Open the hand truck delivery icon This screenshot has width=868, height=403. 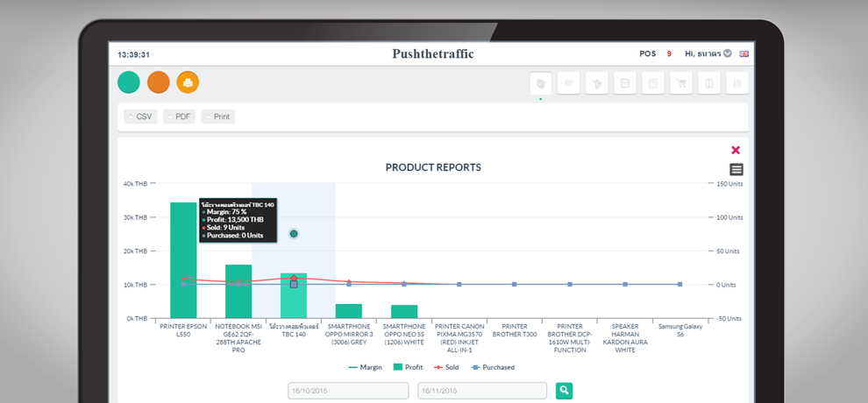[x=596, y=83]
